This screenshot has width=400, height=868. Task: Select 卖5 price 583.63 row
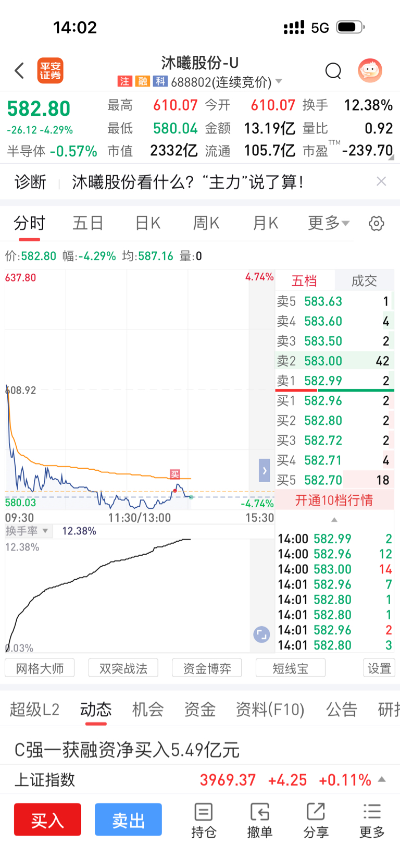[x=334, y=301]
